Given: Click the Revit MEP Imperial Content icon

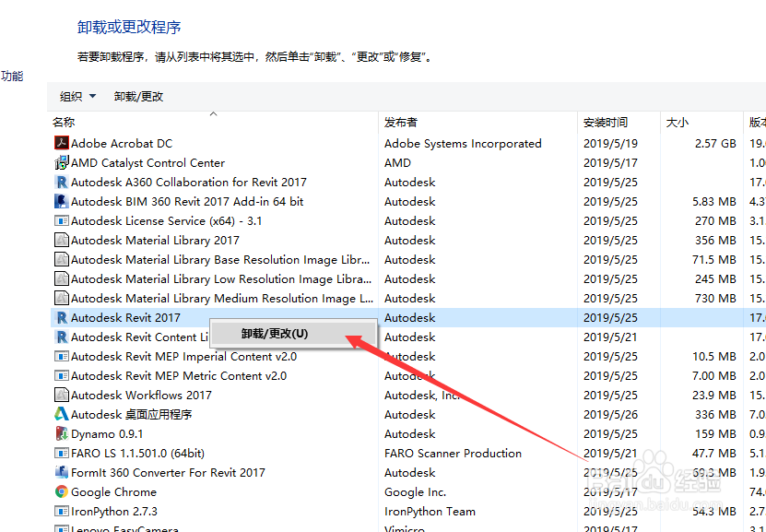Looking at the screenshot, I should (61, 357).
